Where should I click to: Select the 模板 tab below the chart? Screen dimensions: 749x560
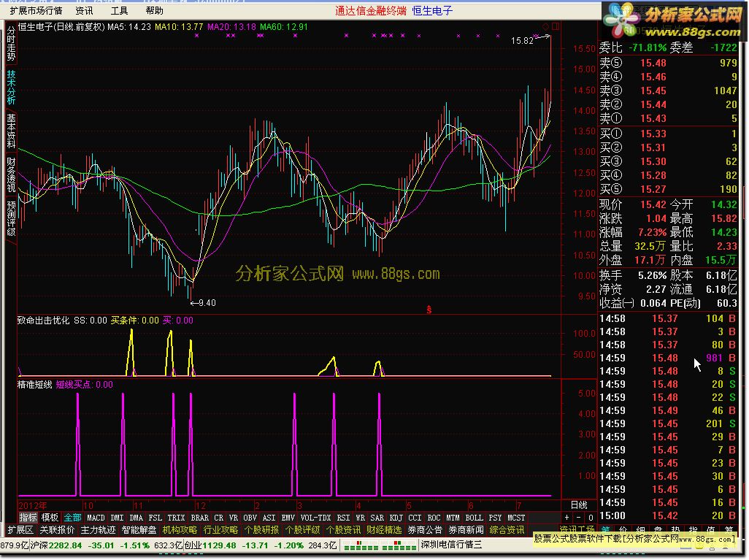[x=50, y=518]
